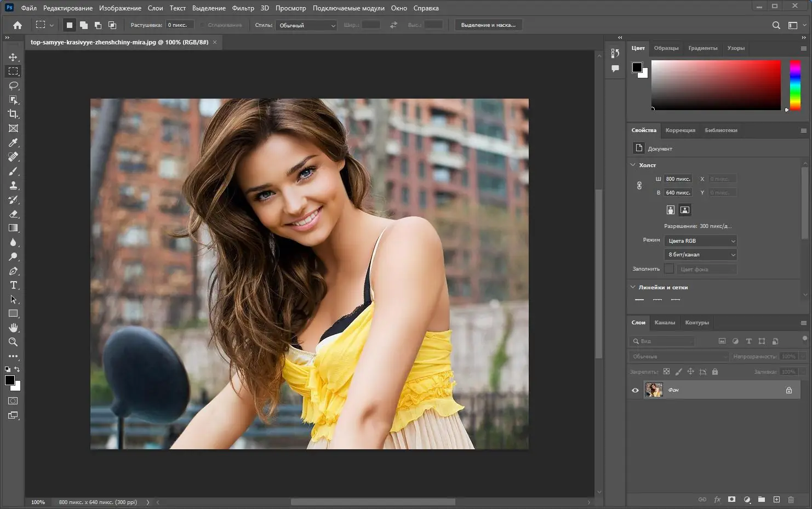
Task: Open the Цвета RGB mode dropdown
Action: (x=700, y=240)
